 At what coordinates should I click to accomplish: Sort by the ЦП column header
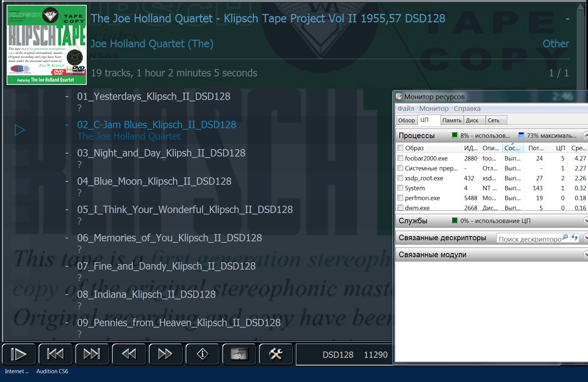(557, 148)
